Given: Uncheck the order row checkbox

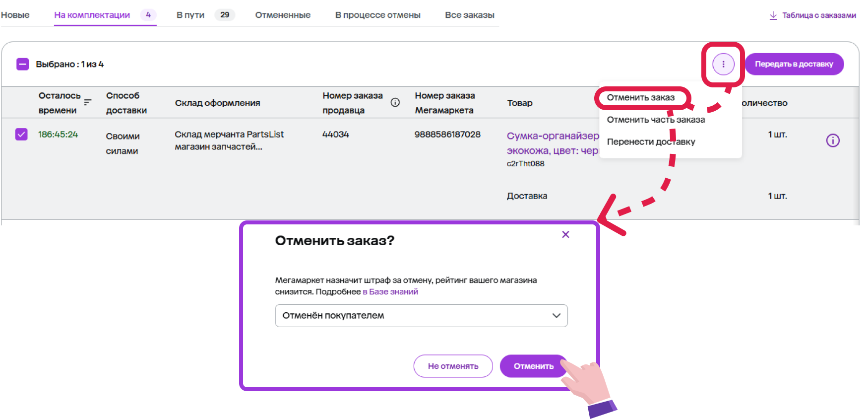Looking at the screenshot, I should coord(21,135).
